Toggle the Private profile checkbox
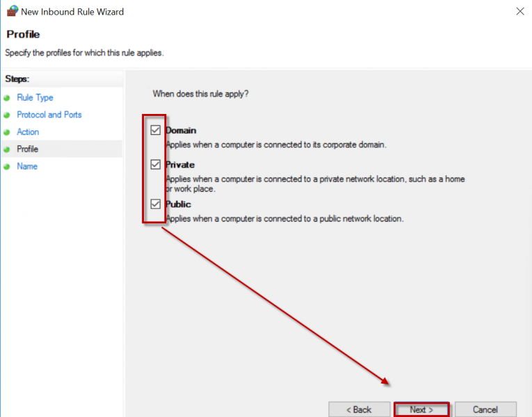The width and height of the screenshot is (532, 417). (156, 165)
